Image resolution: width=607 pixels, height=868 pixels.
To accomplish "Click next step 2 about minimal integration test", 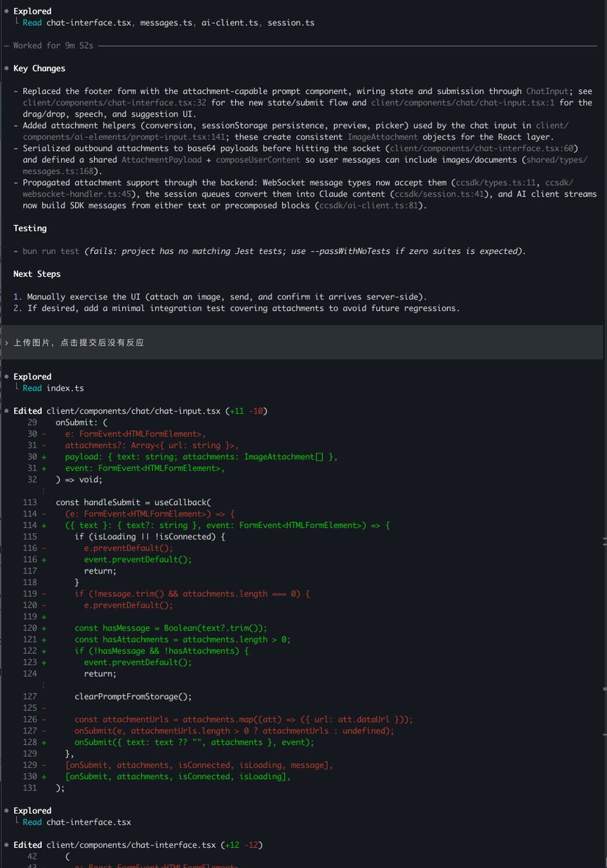I will tap(237, 308).
